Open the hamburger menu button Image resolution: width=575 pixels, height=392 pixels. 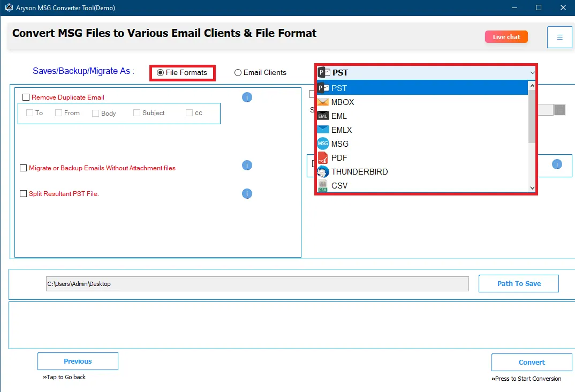(x=559, y=37)
